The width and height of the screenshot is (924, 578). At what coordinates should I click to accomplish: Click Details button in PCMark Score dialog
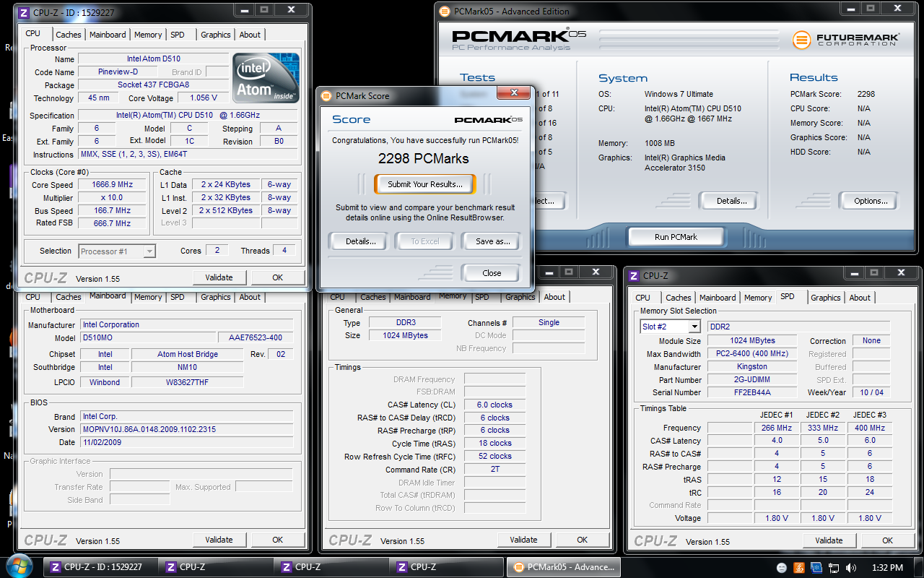359,241
